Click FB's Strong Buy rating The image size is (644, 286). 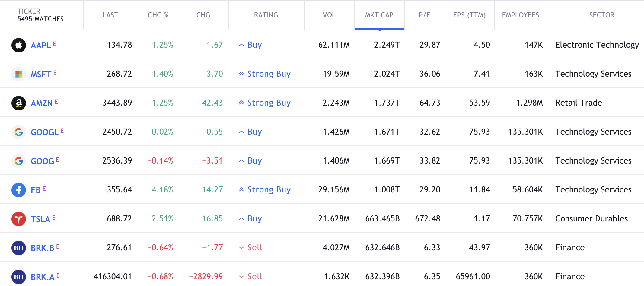[x=264, y=190]
